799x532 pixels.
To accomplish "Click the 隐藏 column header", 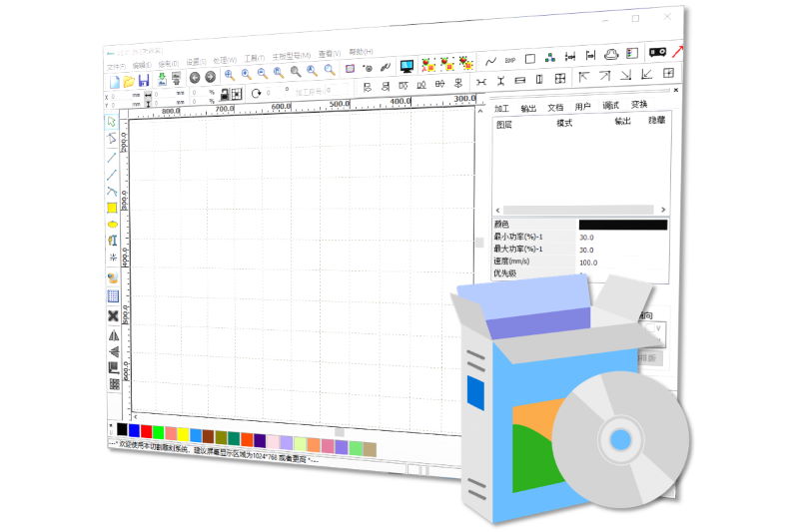I will pyautogui.click(x=656, y=120).
